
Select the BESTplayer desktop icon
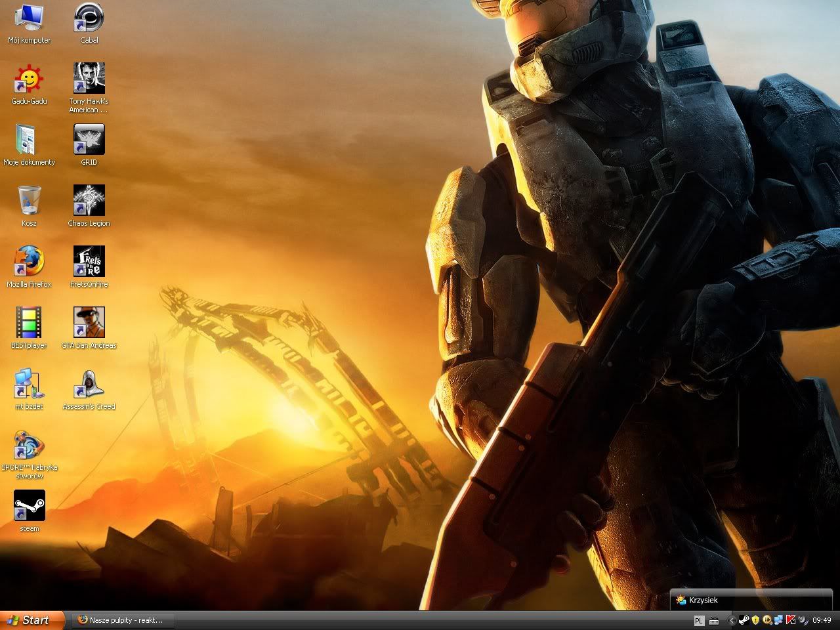point(29,329)
